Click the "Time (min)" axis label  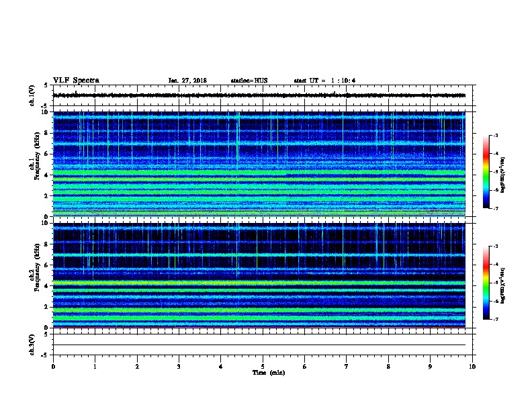[x=269, y=373]
